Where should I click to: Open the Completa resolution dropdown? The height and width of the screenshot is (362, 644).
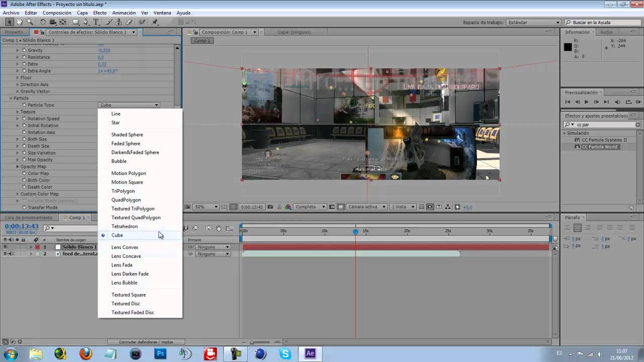click(310, 207)
